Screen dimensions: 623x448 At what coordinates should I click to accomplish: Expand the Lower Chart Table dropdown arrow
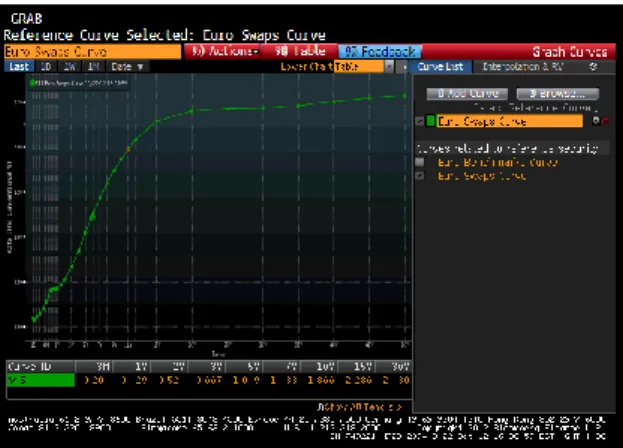389,67
